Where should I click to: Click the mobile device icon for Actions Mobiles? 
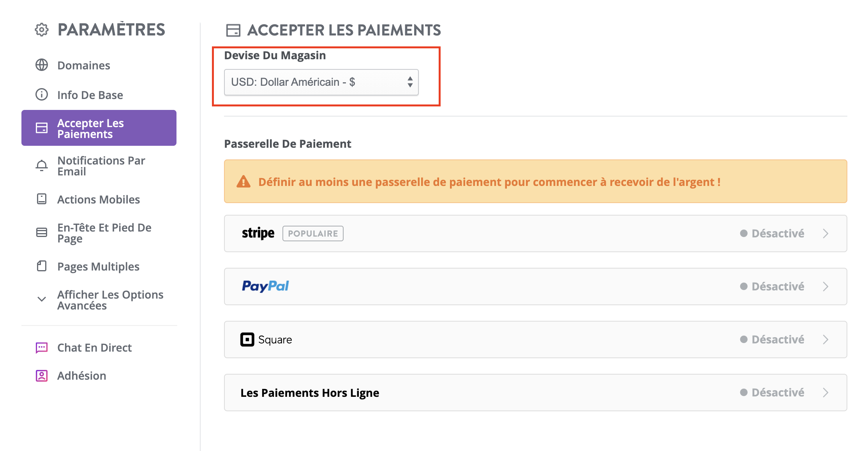(x=42, y=199)
